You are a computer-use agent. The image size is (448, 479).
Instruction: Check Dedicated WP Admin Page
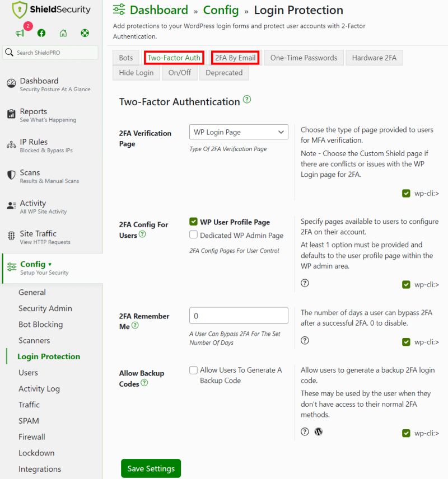(192, 234)
